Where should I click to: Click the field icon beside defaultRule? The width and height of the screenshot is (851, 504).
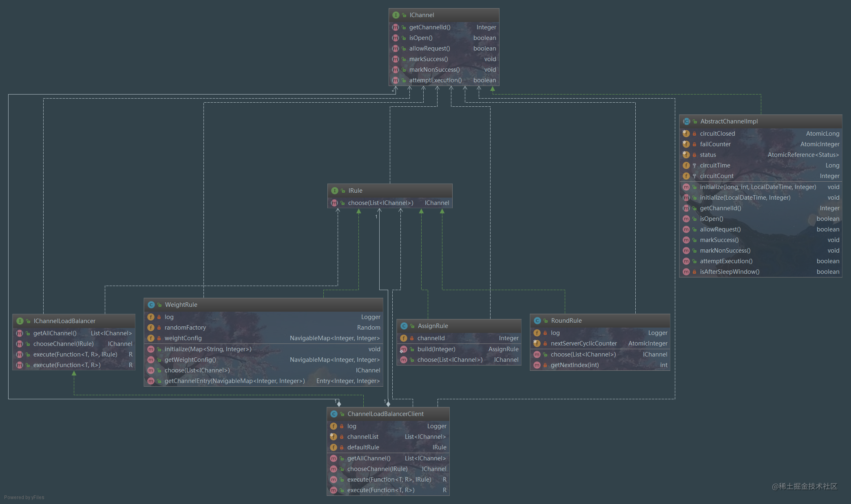[x=334, y=447]
